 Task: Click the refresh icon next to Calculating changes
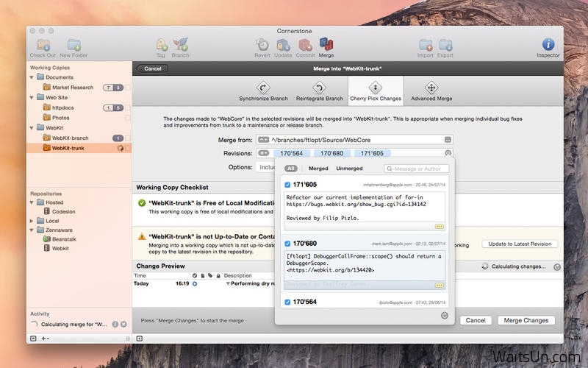click(557, 266)
